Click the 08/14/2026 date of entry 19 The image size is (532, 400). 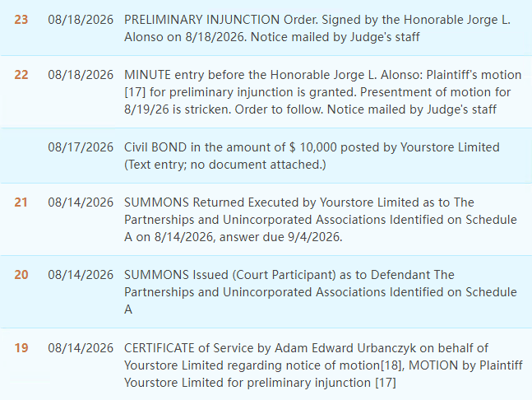pos(81,348)
